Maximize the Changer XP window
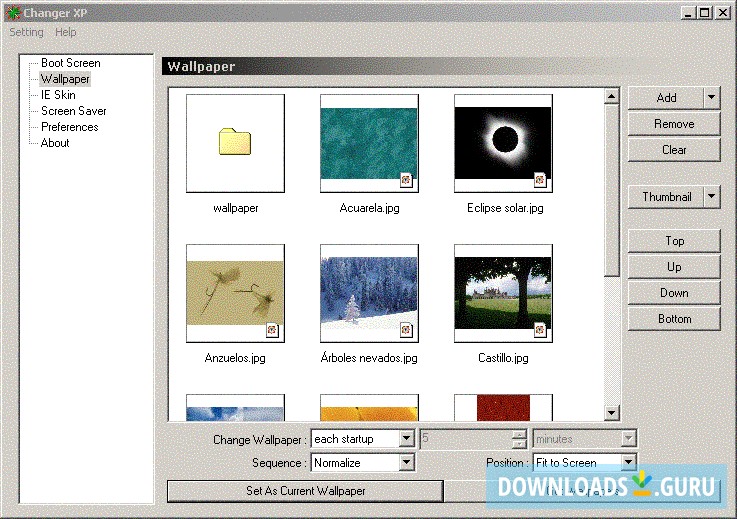The height and width of the screenshot is (519, 737). tap(705, 13)
